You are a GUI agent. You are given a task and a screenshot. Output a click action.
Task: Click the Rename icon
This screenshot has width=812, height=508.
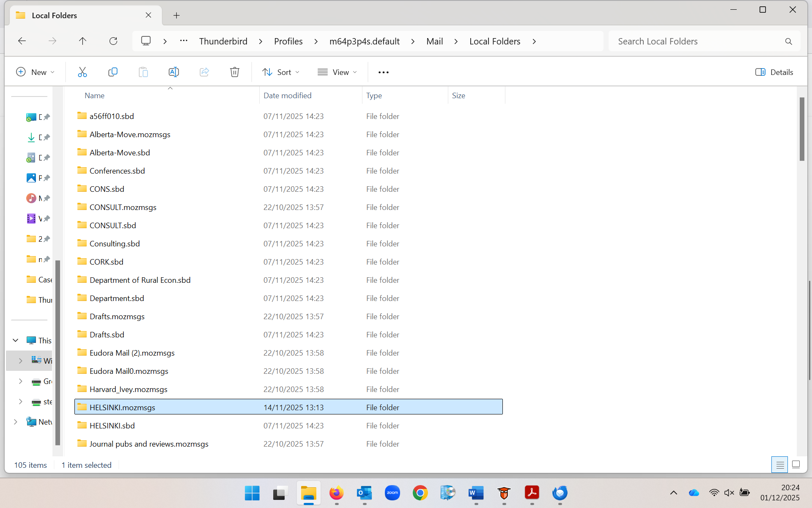tap(173, 72)
